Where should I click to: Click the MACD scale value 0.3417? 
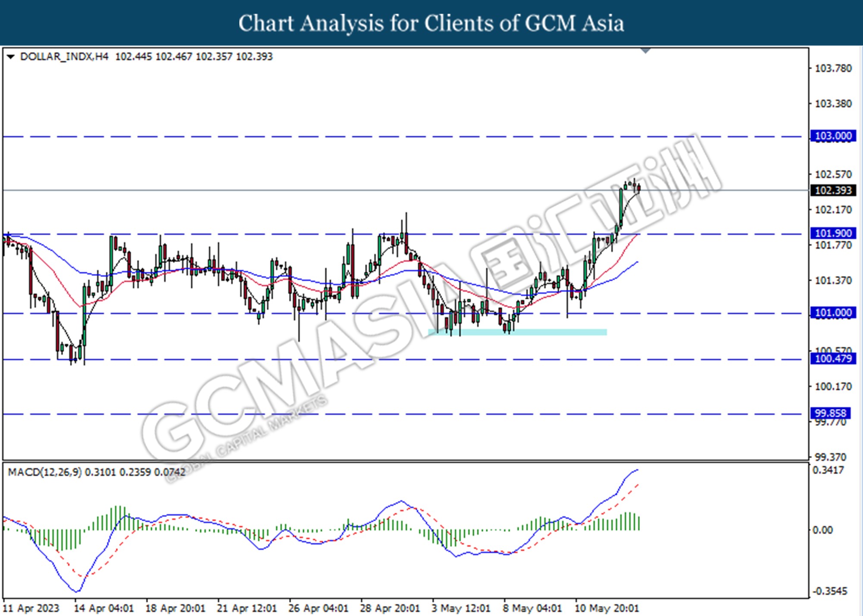click(828, 470)
